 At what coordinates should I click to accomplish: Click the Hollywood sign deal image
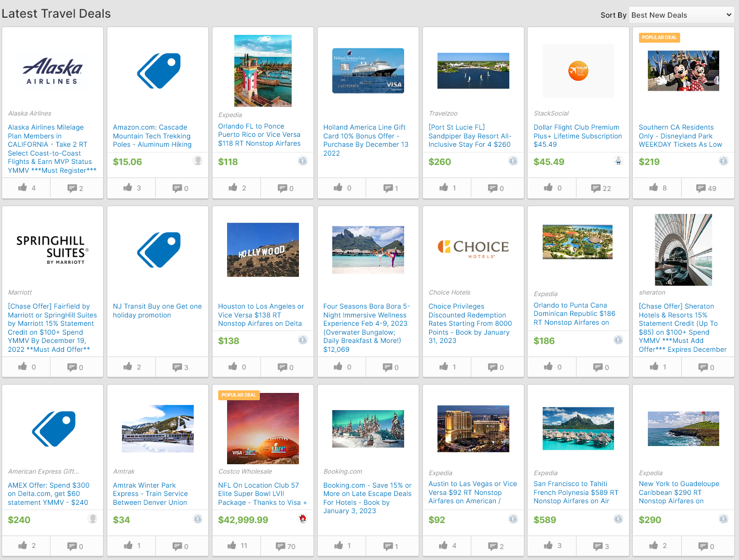[263, 250]
